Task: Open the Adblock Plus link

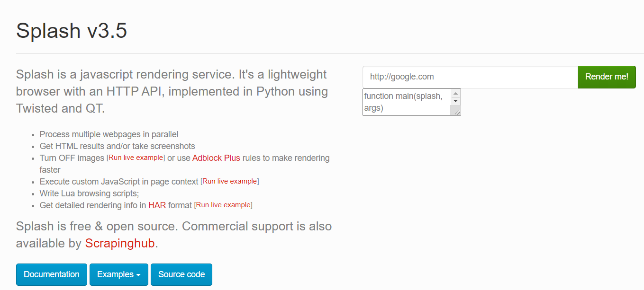Action: tap(216, 158)
